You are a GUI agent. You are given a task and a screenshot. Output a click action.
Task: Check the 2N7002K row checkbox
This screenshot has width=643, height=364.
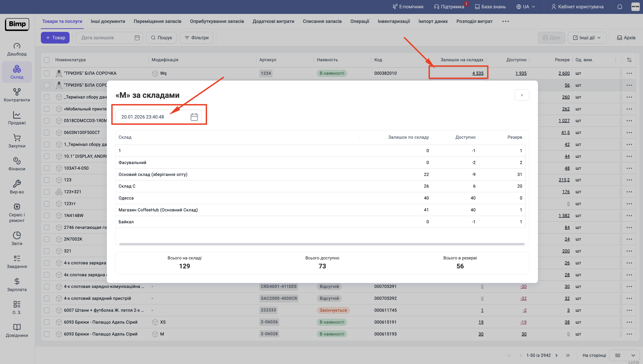coord(47,239)
